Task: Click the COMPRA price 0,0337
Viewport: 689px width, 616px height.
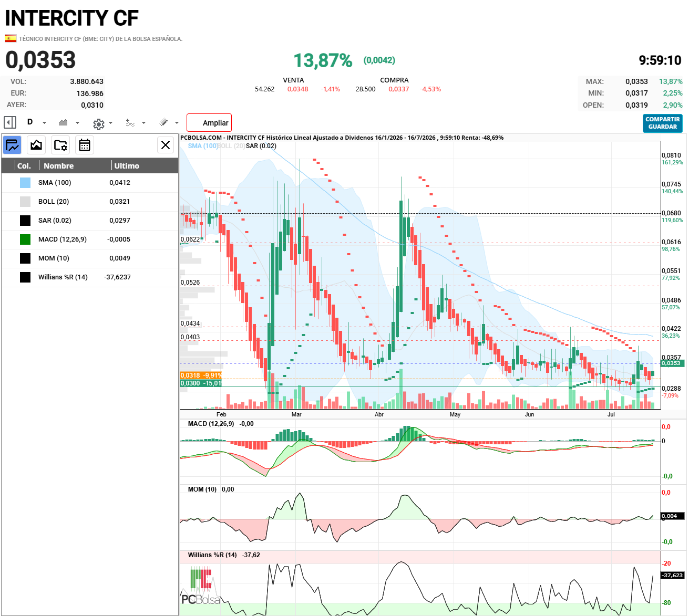Action: point(399,89)
